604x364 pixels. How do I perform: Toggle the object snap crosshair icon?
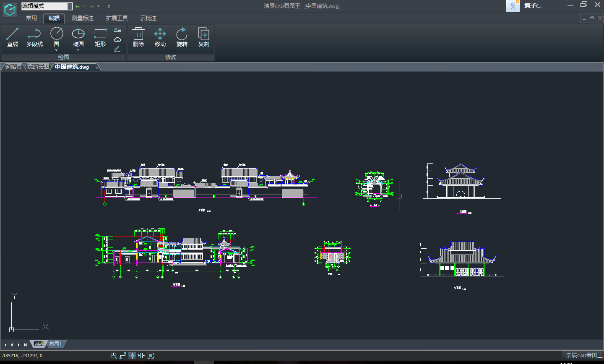click(132, 356)
